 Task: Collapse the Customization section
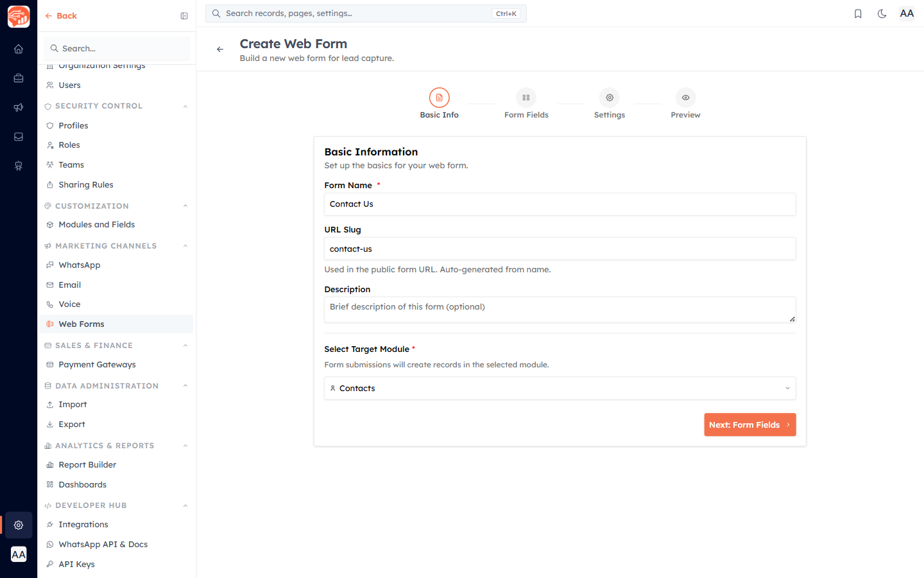(185, 206)
